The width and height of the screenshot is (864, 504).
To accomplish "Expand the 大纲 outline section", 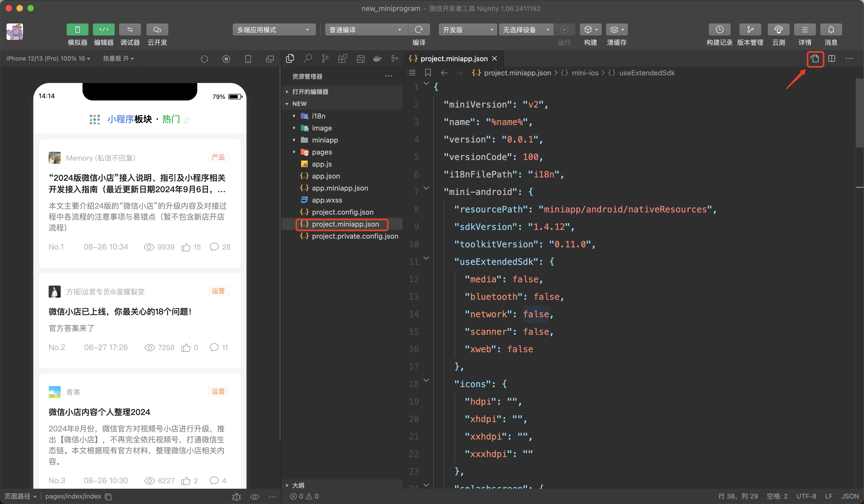I will pyautogui.click(x=342, y=485).
